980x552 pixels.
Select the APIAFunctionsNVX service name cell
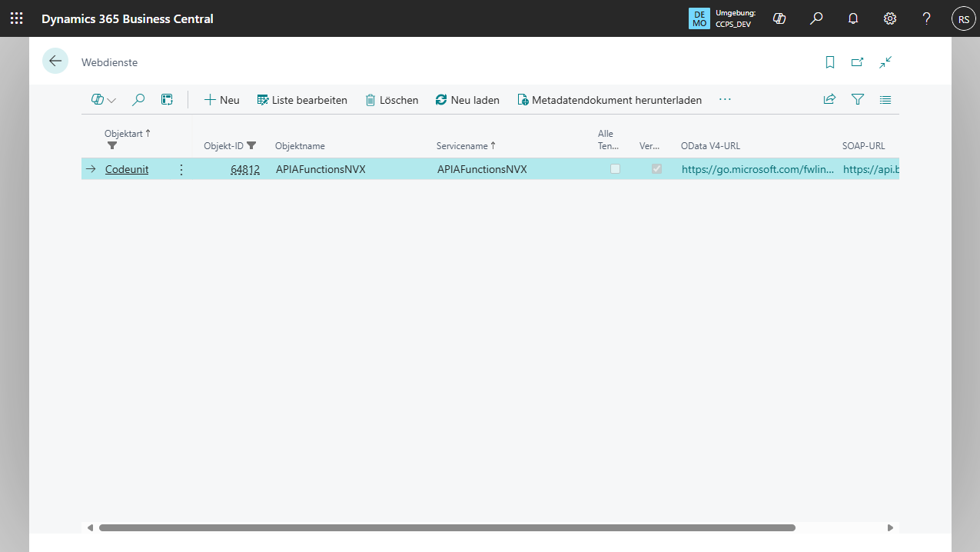[482, 169]
